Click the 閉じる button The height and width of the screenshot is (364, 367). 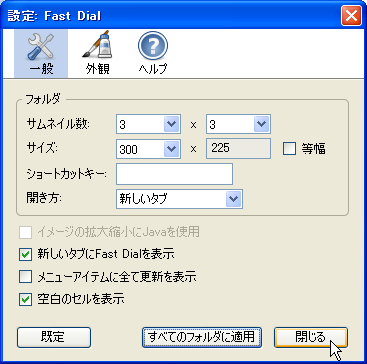(311, 337)
